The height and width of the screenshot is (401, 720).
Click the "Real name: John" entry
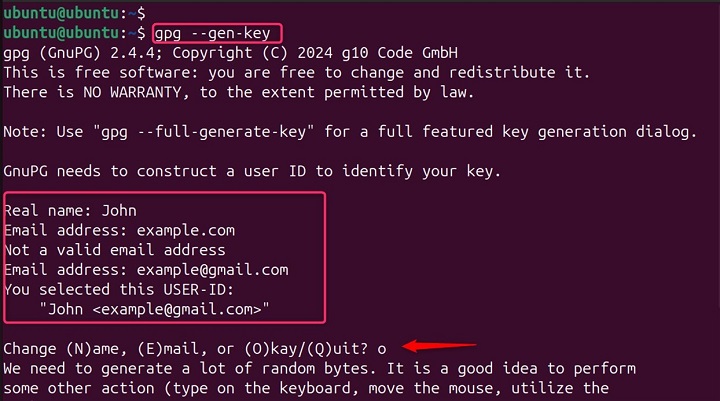[70, 211]
